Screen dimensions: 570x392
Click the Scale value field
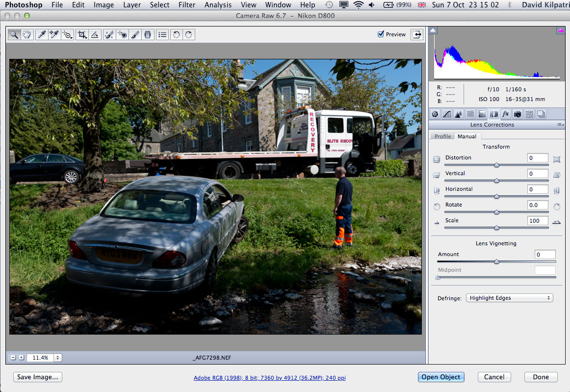[538, 221]
